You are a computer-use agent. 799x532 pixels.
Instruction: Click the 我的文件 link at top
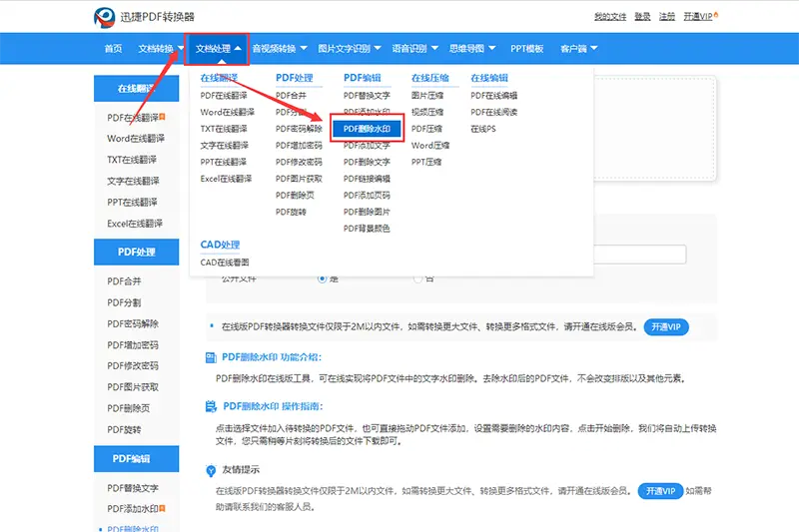(610, 16)
